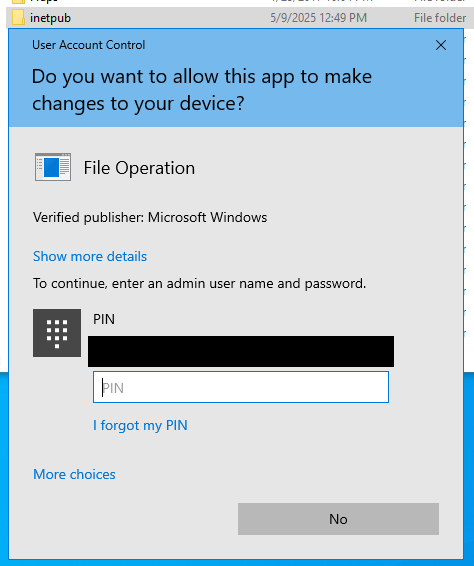Screen dimensions: 474x566
Task: Open More choices for sign-in options
Action: 74,474
